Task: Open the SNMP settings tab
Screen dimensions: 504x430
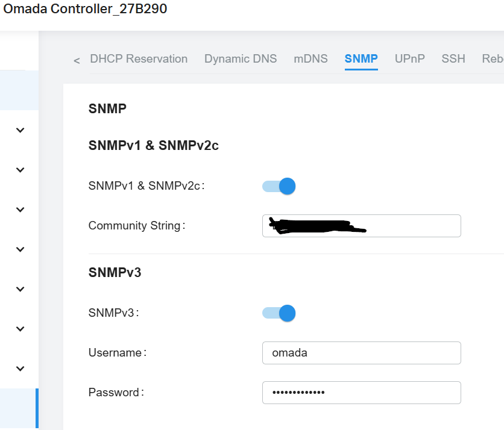Action: 361,58
